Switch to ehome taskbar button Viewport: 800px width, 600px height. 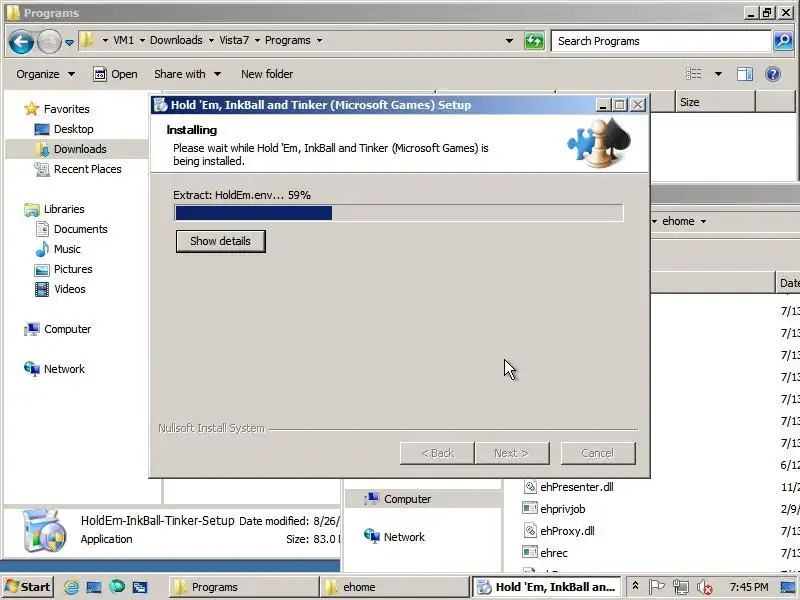tap(395, 587)
